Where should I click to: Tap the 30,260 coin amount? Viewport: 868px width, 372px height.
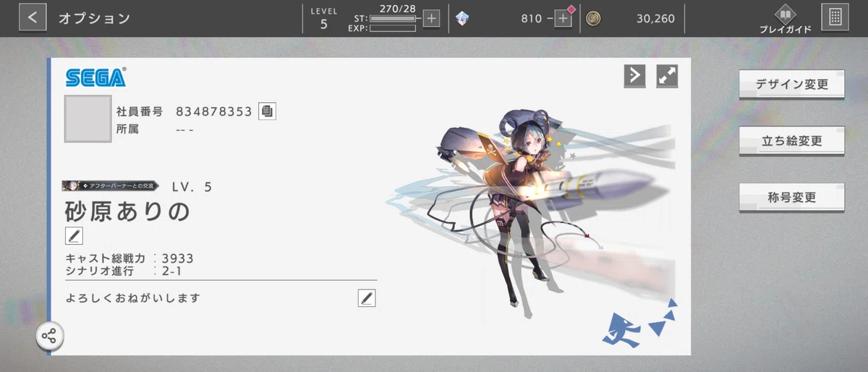pyautogui.click(x=657, y=19)
